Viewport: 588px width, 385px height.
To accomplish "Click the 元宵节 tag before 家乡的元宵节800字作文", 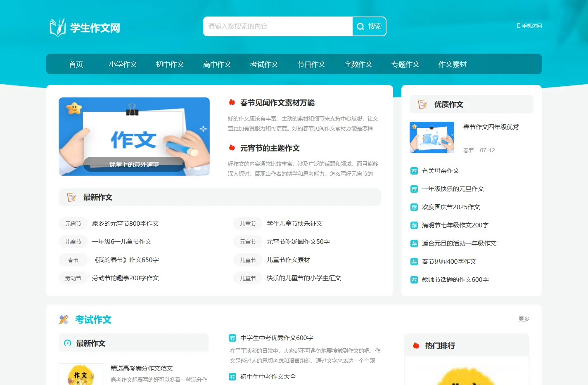I will pos(73,224).
